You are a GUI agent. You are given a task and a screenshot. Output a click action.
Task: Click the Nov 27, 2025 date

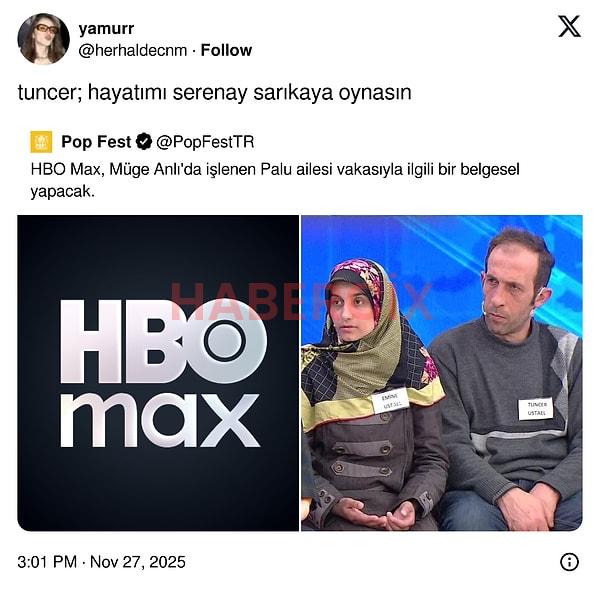coord(138,562)
